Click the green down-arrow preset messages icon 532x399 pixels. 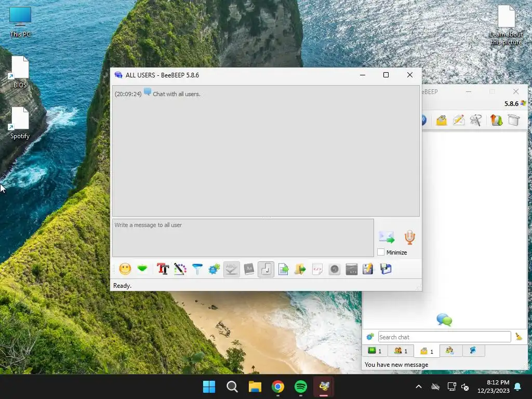click(142, 269)
